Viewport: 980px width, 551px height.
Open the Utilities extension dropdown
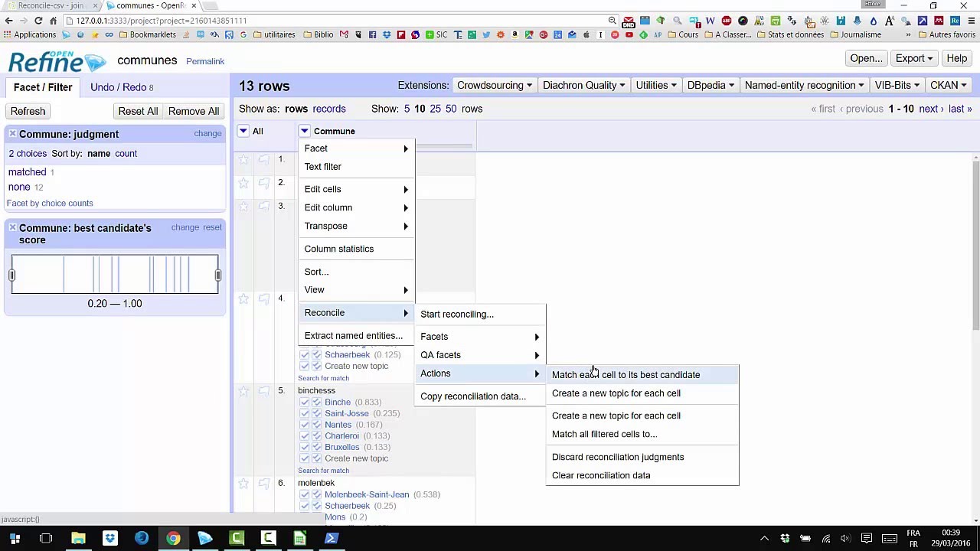coord(656,86)
